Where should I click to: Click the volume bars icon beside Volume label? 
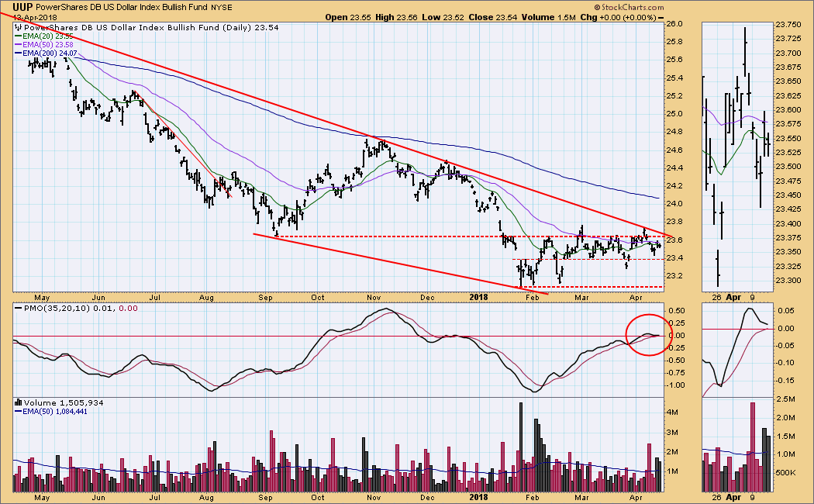[18, 402]
